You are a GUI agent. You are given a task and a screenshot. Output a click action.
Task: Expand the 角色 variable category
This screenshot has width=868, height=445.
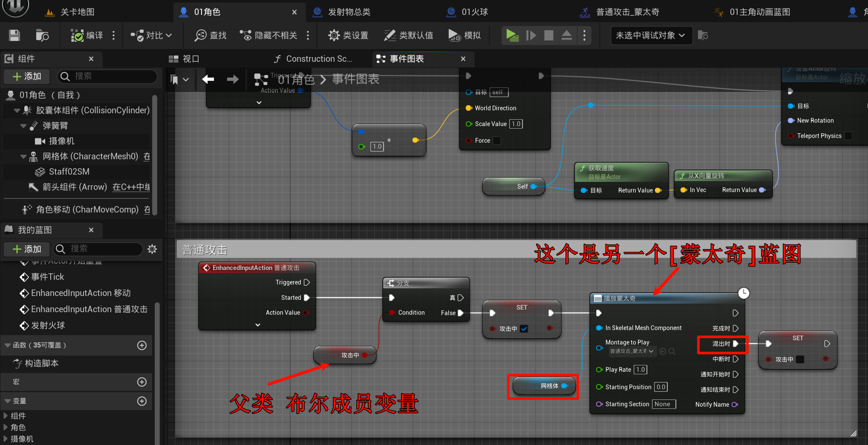6,427
